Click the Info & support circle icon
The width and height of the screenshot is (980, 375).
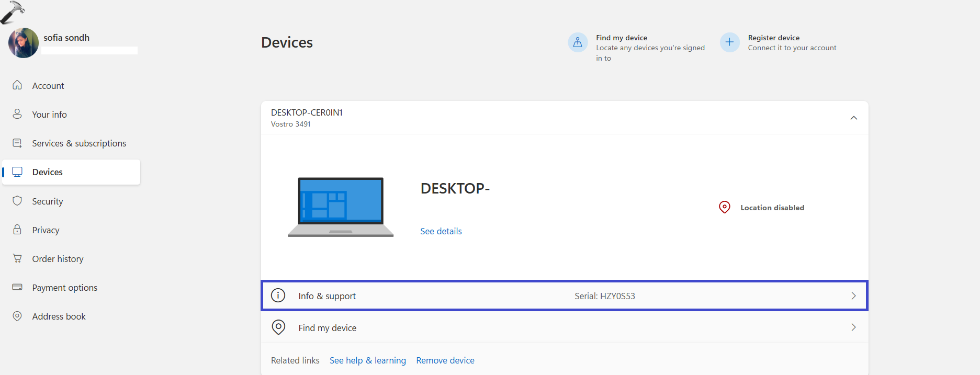coord(278,296)
